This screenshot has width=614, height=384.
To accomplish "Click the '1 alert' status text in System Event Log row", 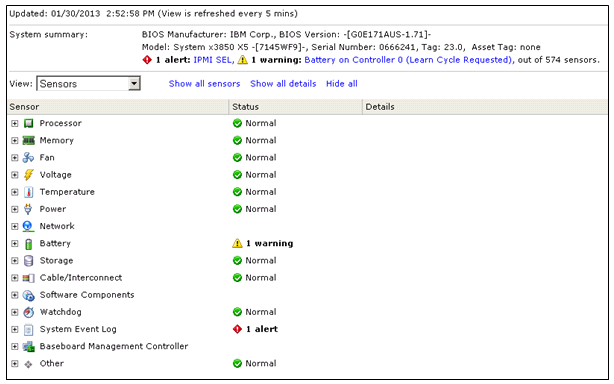I will [262, 329].
